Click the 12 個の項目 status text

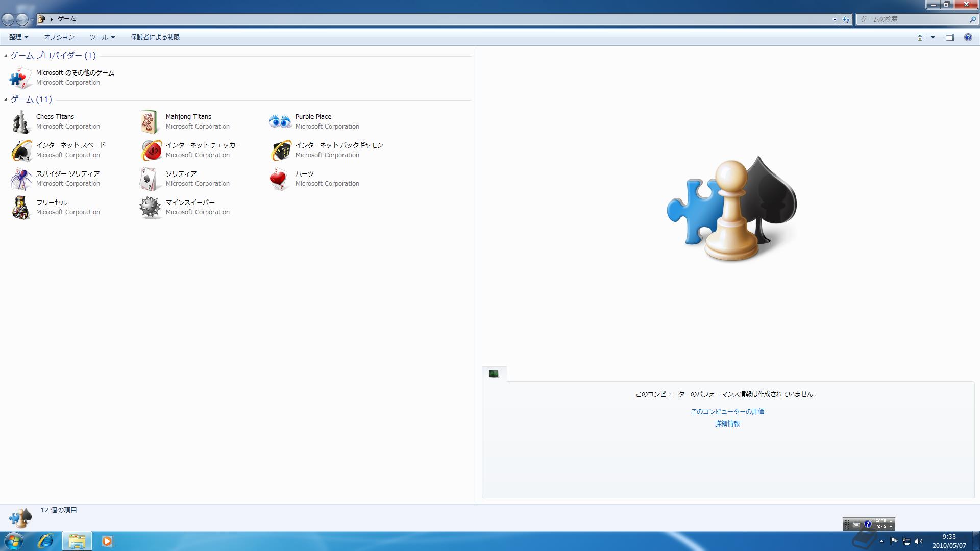coord(59,510)
